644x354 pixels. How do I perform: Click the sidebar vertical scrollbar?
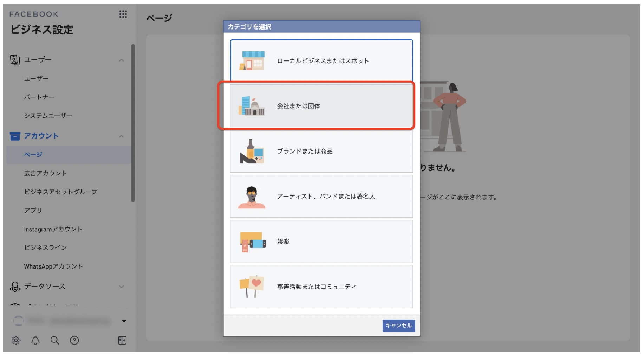133,123
